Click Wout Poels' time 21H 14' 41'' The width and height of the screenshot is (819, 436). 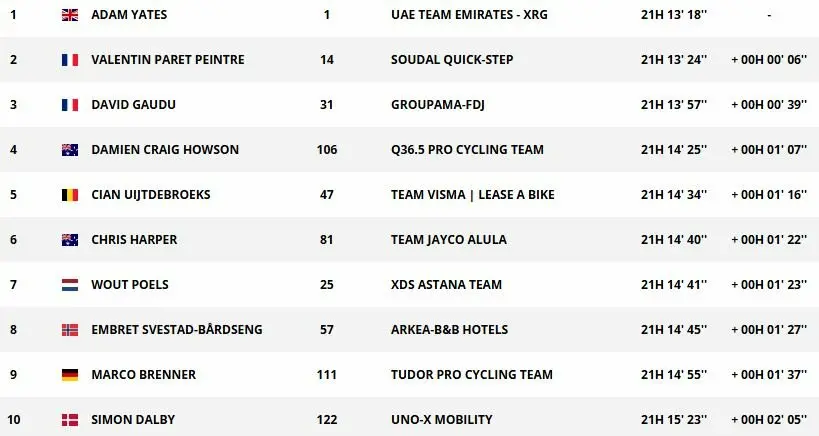pos(674,285)
